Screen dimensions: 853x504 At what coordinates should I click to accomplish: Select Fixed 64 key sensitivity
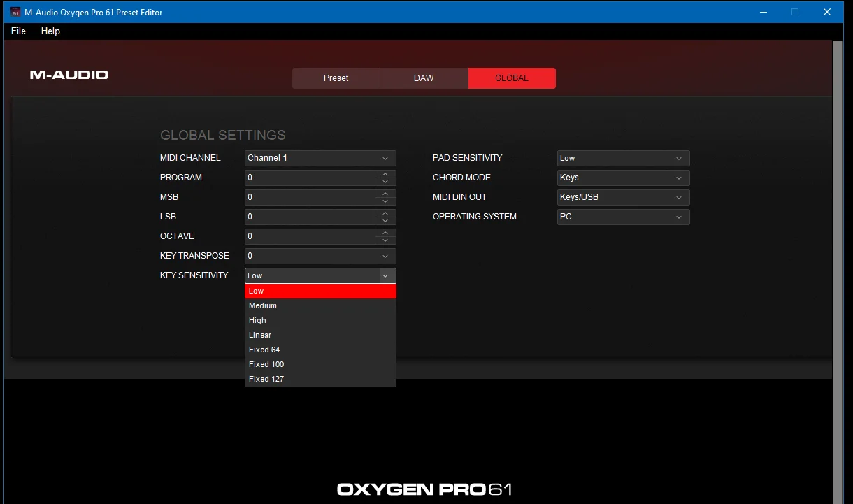[x=320, y=350]
